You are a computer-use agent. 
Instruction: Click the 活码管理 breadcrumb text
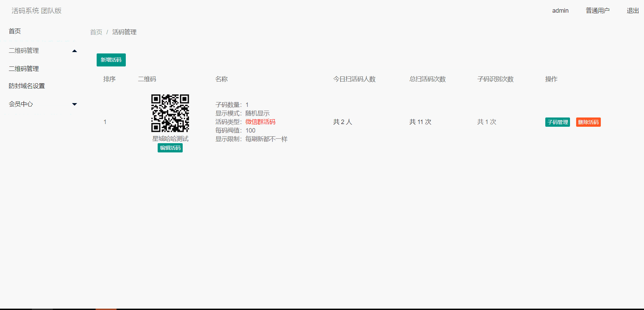[x=124, y=32]
